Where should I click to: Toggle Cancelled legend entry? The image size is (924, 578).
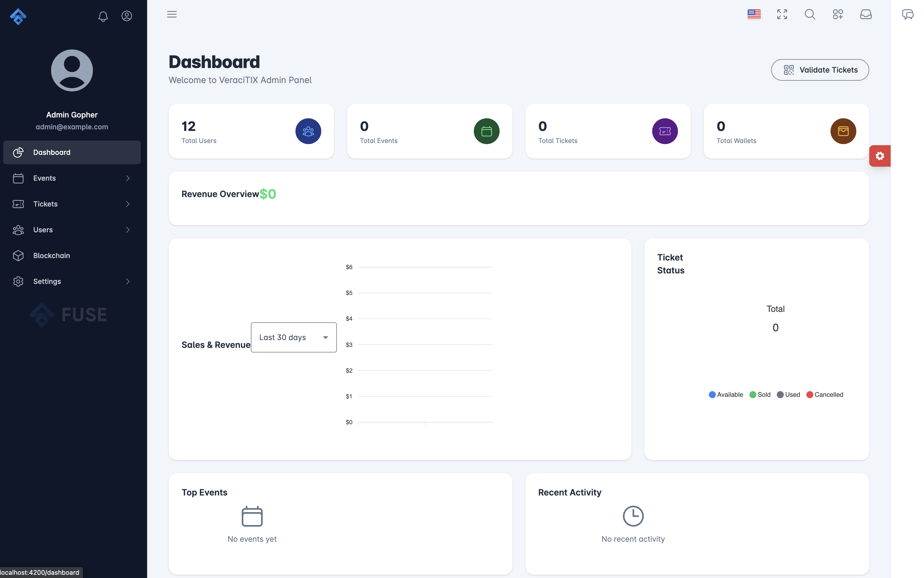tap(824, 394)
